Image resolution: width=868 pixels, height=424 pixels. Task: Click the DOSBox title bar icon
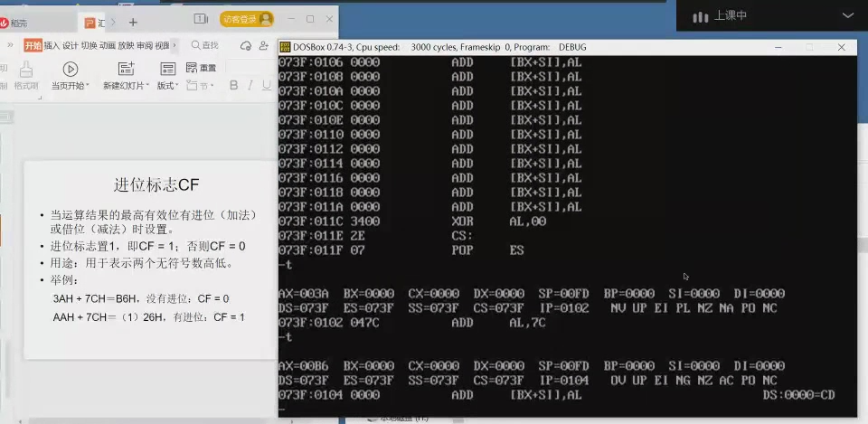tap(285, 47)
